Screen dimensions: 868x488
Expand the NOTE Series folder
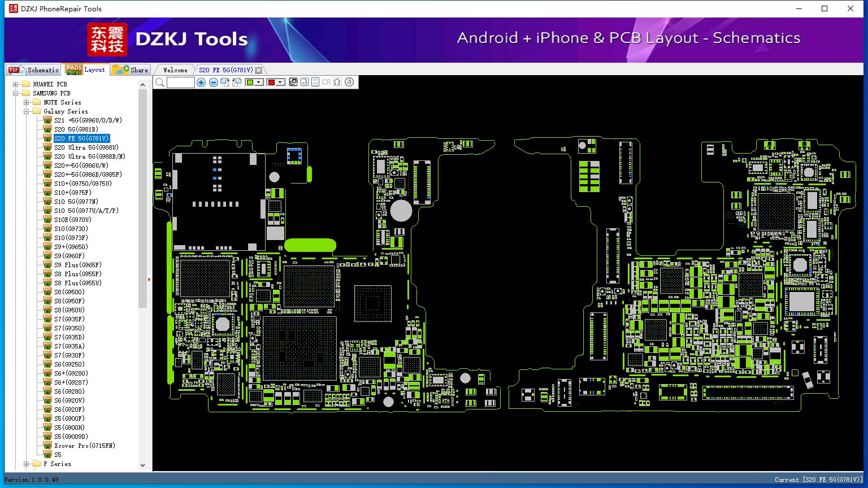[27, 102]
